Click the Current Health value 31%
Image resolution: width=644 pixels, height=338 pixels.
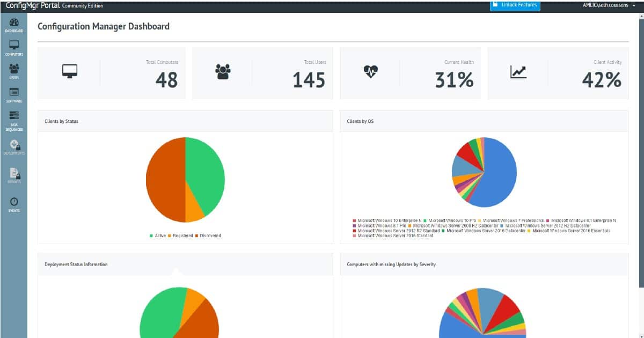(x=454, y=80)
